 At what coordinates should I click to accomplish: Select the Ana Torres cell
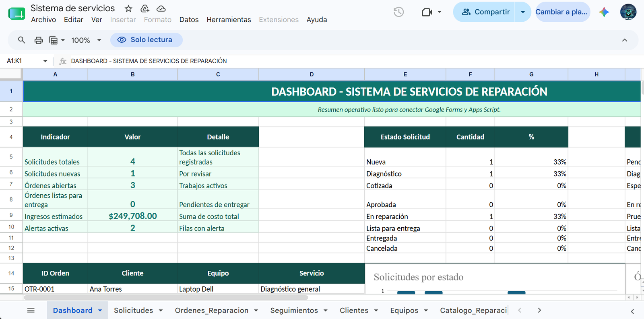click(132, 289)
